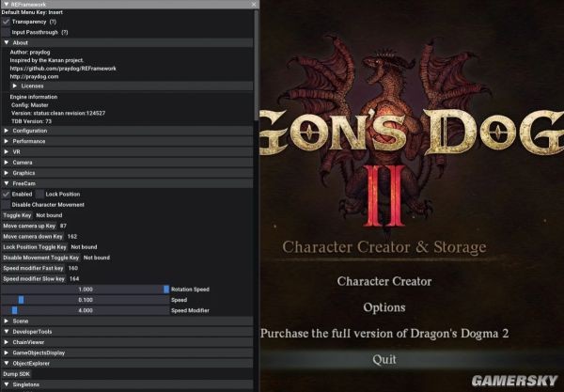Click the 162 value beside Move camera down Key
564x392 pixels.
click(72, 237)
